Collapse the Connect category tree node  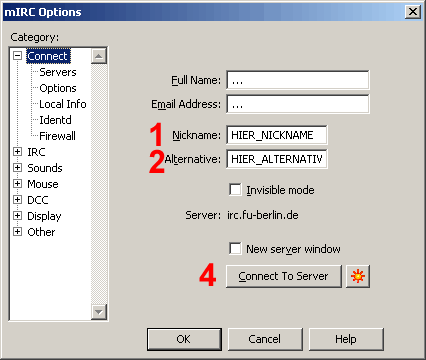[17, 56]
